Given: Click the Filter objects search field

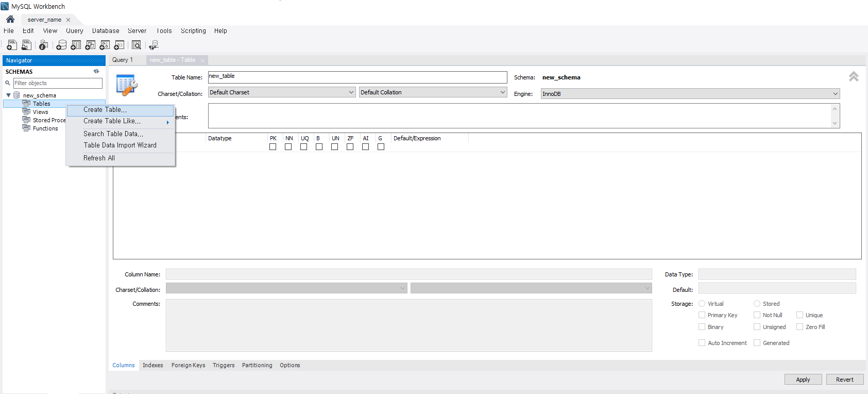Looking at the screenshot, I should (58, 83).
